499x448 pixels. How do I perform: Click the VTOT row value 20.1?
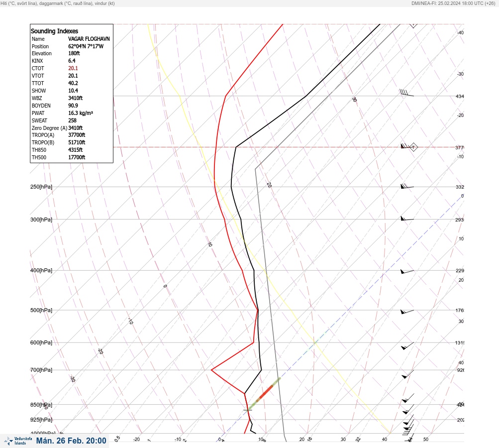[x=73, y=76]
